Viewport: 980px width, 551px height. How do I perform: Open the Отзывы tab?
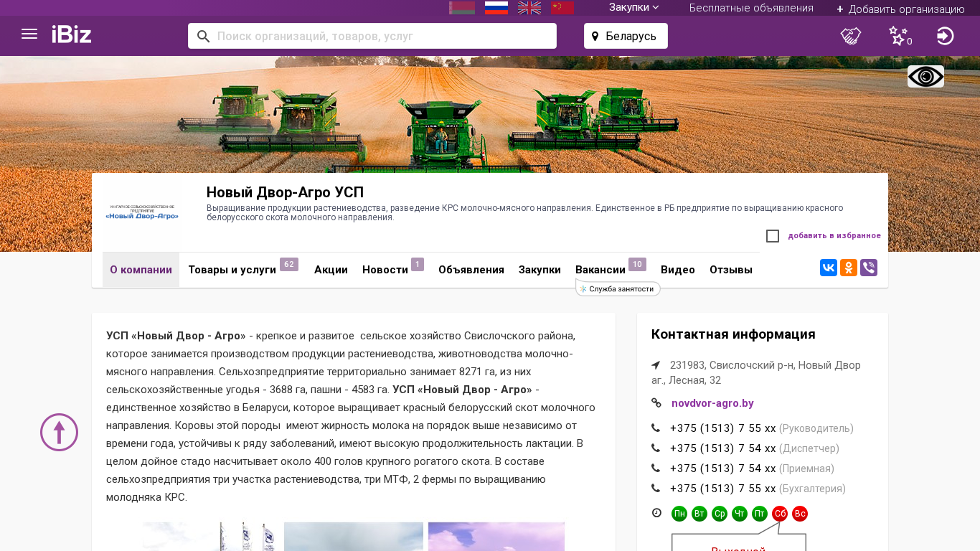tap(731, 270)
